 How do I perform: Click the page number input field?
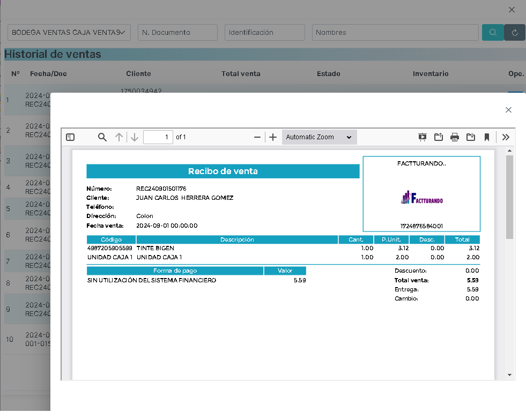[x=158, y=137]
